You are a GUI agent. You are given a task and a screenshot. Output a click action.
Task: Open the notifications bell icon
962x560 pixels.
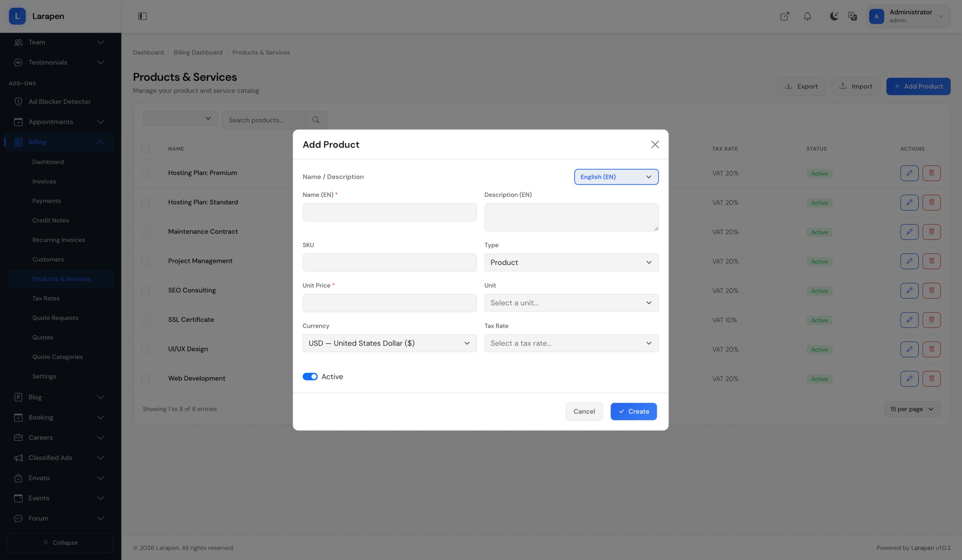coord(807,16)
